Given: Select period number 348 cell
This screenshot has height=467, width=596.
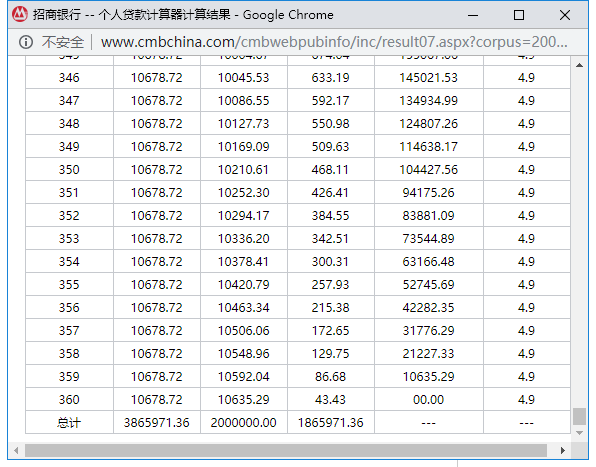Looking at the screenshot, I should [69, 123].
